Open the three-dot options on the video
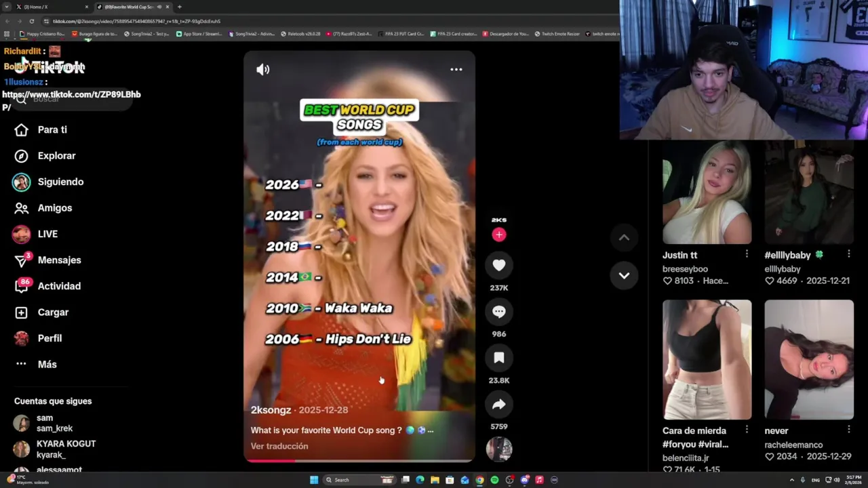The width and height of the screenshot is (868, 488). click(456, 69)
